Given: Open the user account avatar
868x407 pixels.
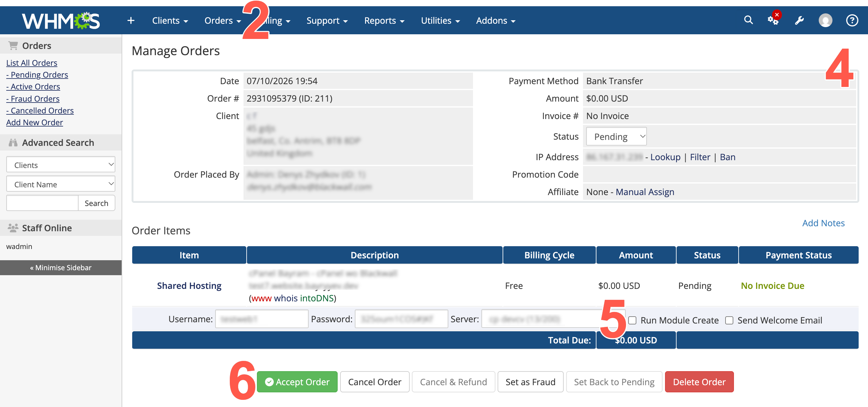Looking at the screenshot, I should pos(826,20).
